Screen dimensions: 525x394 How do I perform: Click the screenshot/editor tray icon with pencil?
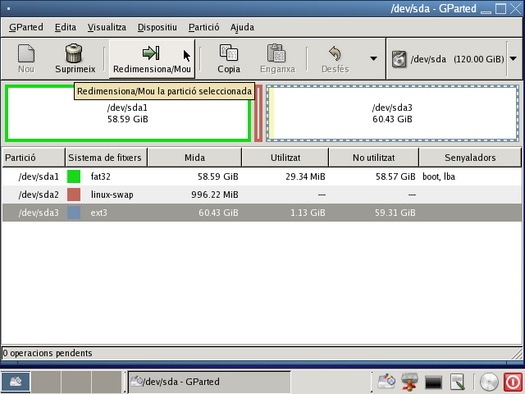457,382
